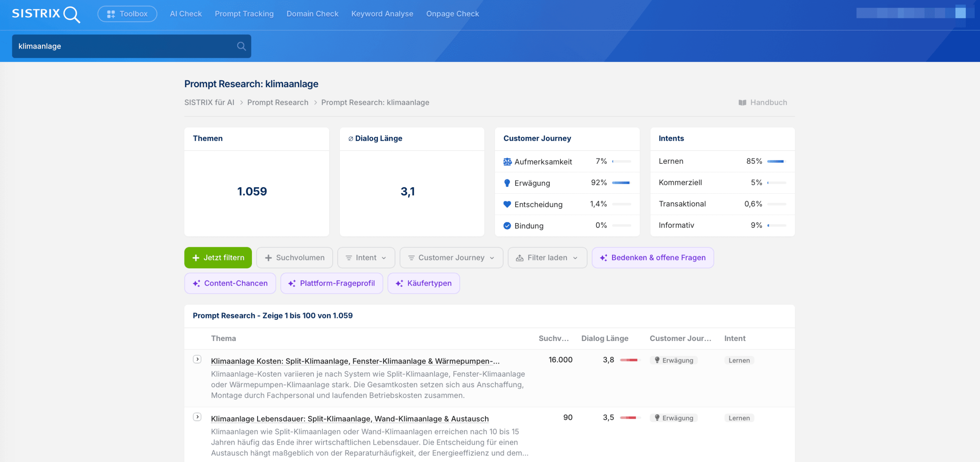Click the Jetzt filtern plus icon

point(196,258)
